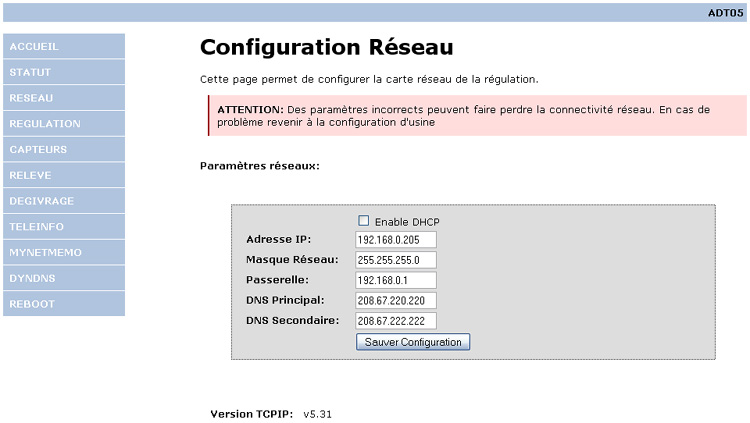Open the RELEVE page
Screen dimensions: 750x423
64,175
